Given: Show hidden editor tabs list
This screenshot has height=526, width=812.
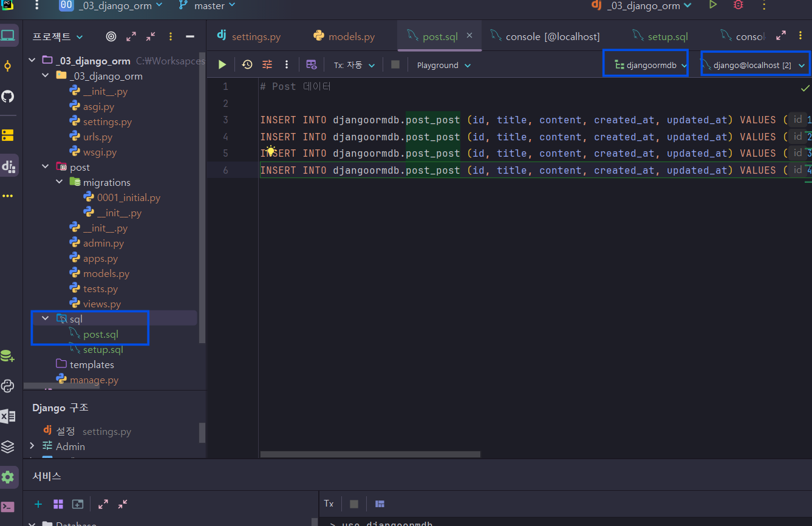Looking at the screenshot, I should coord(800,36).
